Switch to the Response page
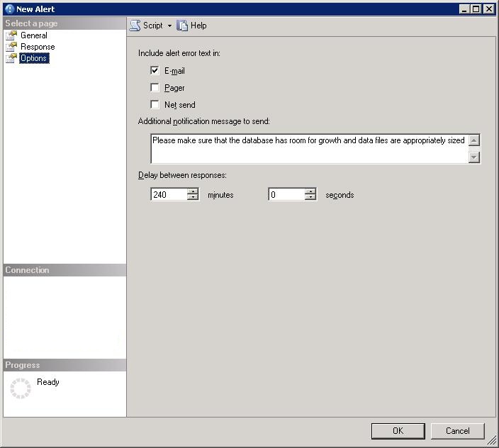Screen dimensions: 499x448 click(38, 47)
